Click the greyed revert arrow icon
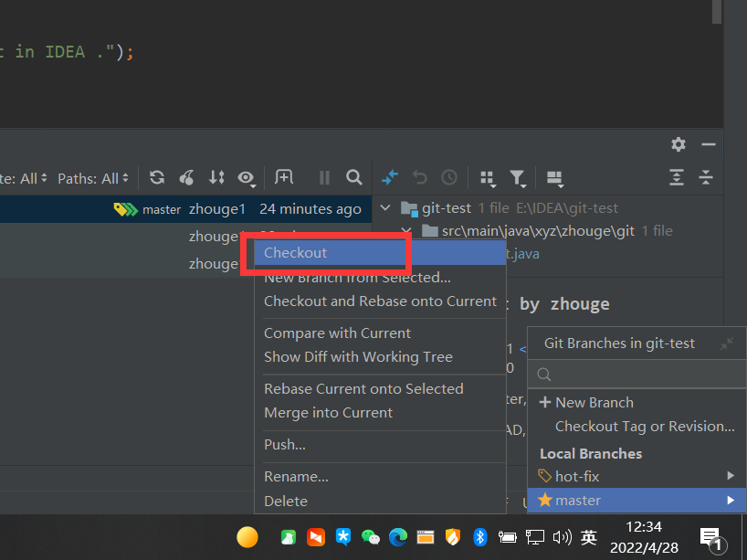This screenshot has height=560, width=747. (420, 178)
